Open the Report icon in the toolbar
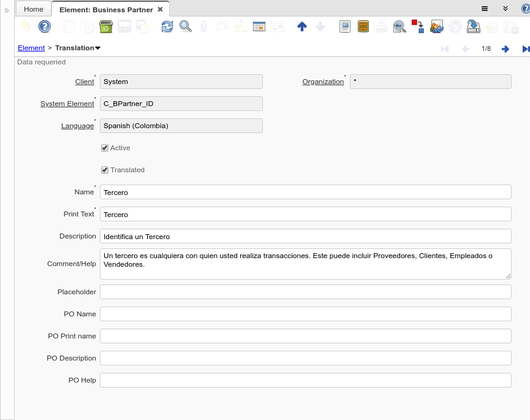The height and width of the screenshot is (420, 530). pos(345,26)
